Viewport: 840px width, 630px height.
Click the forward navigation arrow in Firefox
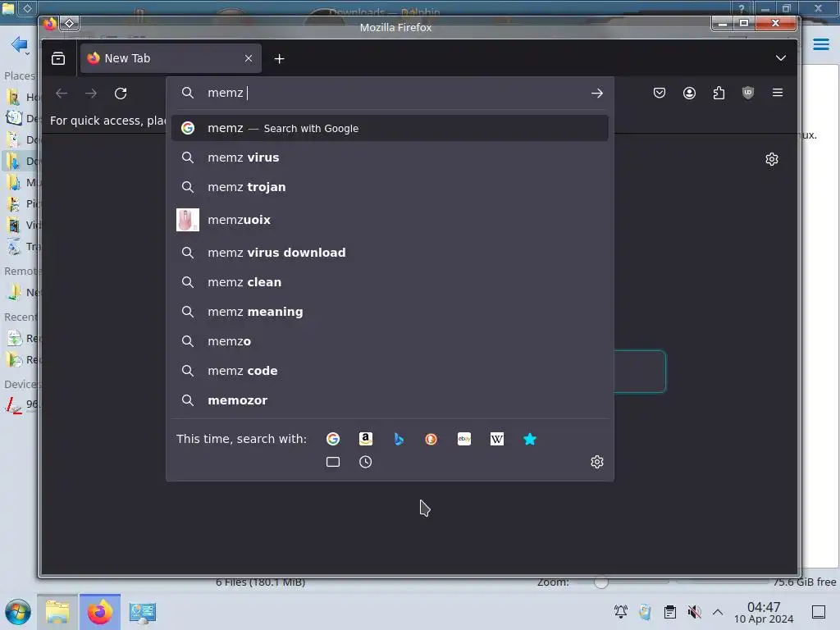click(91, 94)
